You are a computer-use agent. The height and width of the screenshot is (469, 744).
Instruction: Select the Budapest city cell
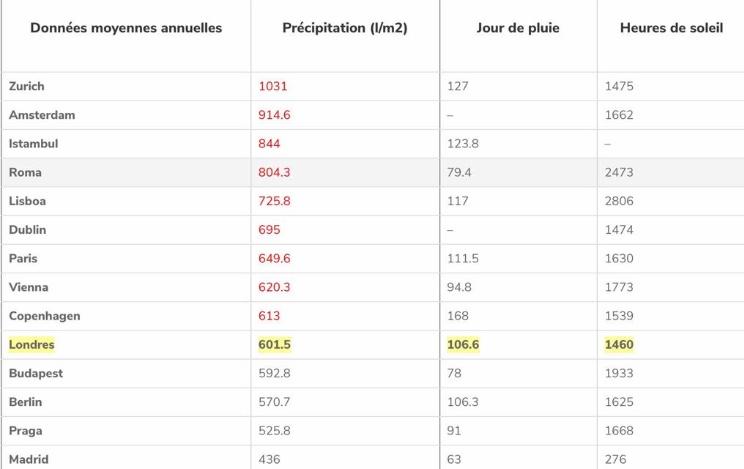click(36, 373)
